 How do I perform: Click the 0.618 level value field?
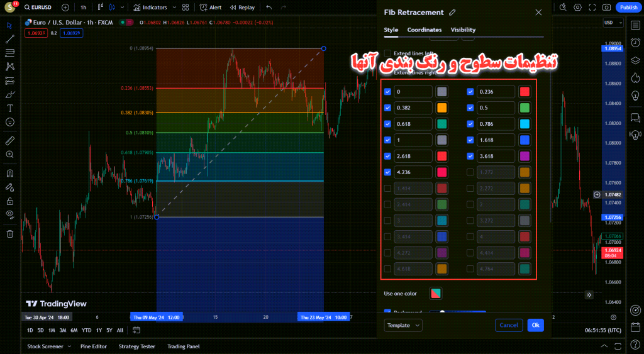point(413,124)
